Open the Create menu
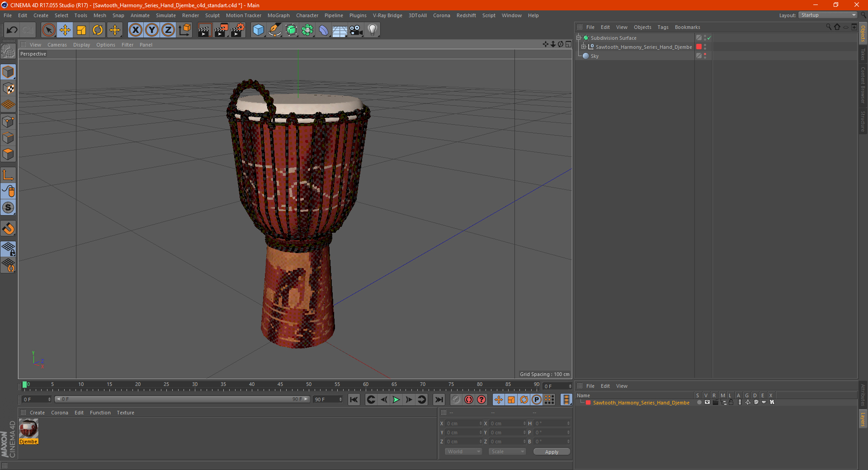Viewport: 868px width, 470px height. click(x=41, y=15)
